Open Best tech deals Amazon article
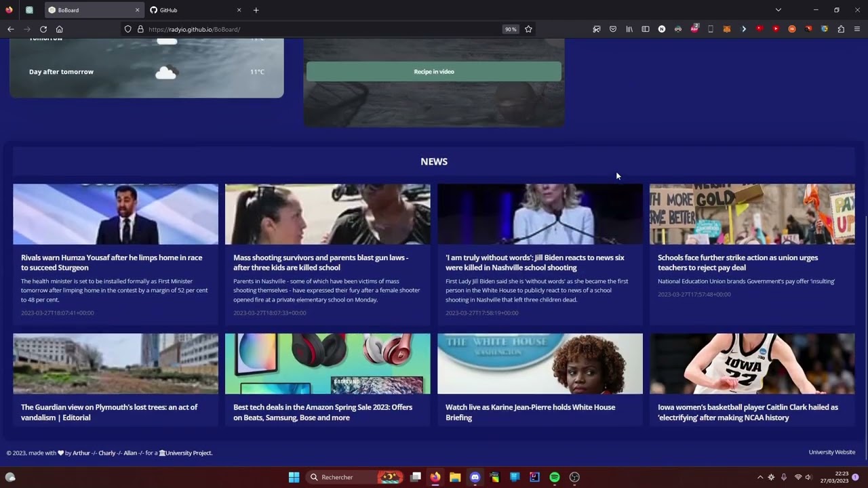868x488 pixels. (323, 412)
